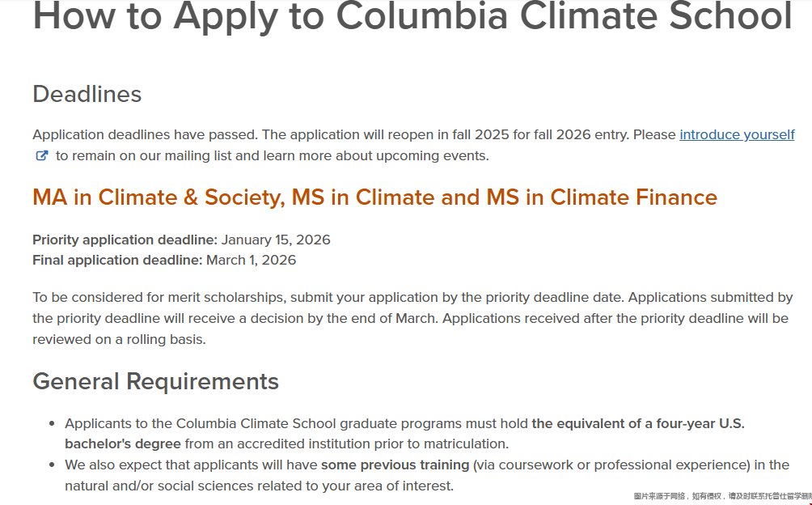Image resolution: width=812 pixels, height=505 pixels.
Task: Click the "How to Apply" page title
Action: (x=412, y=16)
